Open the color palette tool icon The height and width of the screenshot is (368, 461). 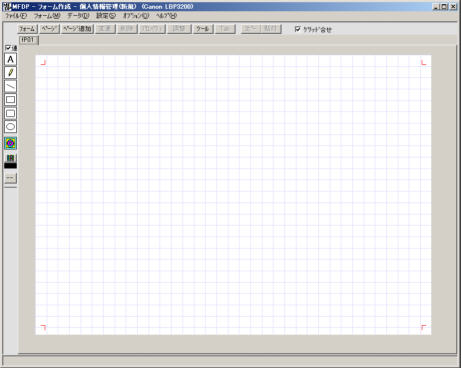click(x=10, y=158)
